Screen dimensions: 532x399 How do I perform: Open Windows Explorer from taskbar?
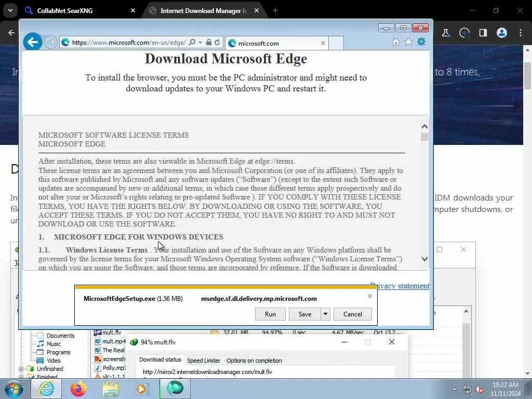(x=111, y=389)
